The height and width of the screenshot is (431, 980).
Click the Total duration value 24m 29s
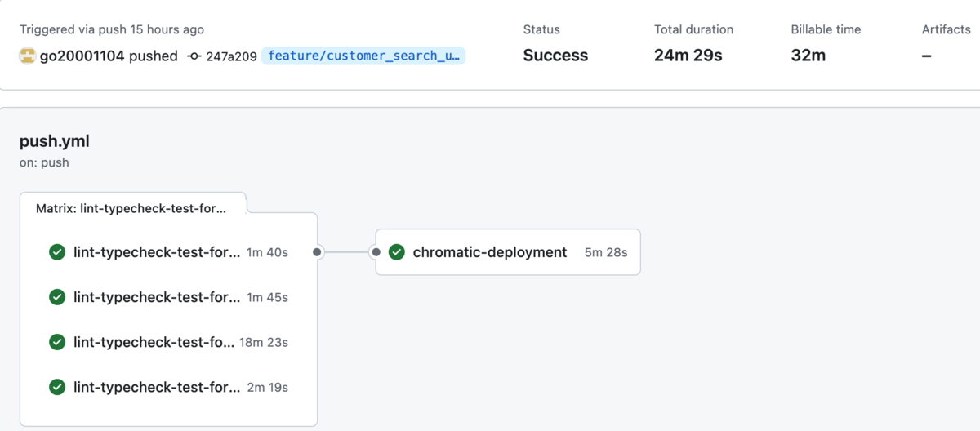[x=690, y=56]
